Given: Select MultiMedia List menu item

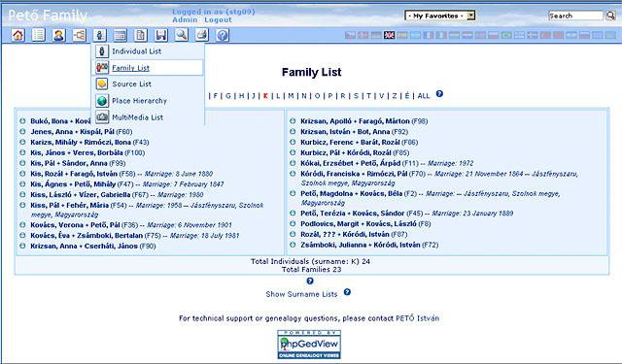Looking at the screenshot, I should click(x=138, y=117).
